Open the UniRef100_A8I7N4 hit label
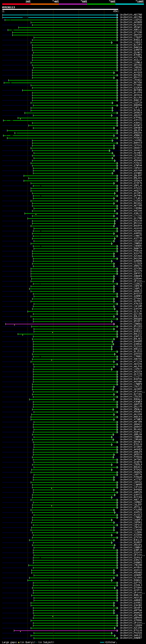 click(x=131, y=17)
